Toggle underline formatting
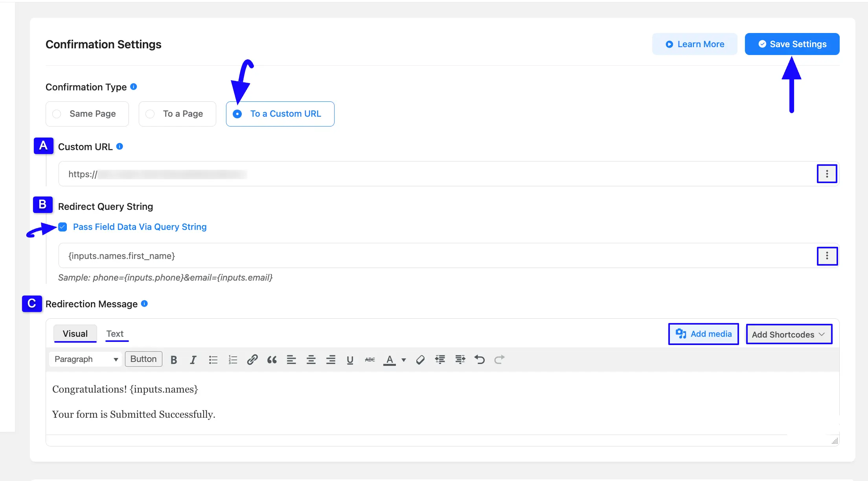This screenshot has height=481, width=868. pos(350,360)
